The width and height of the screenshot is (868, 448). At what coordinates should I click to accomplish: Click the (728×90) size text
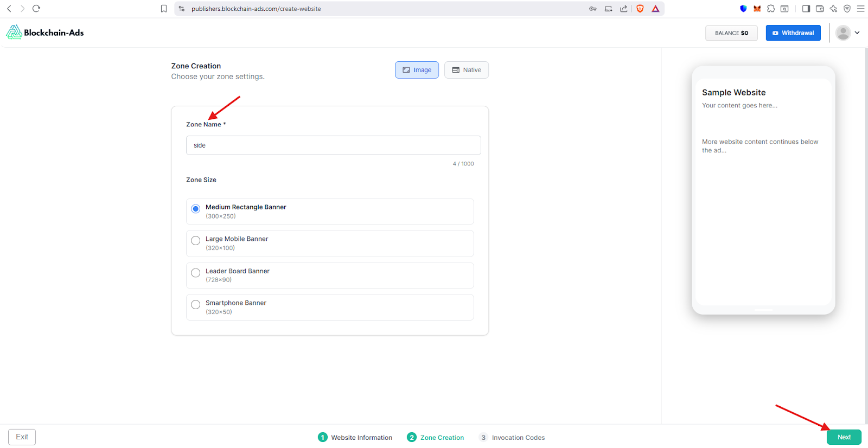[x=219, y=280]
